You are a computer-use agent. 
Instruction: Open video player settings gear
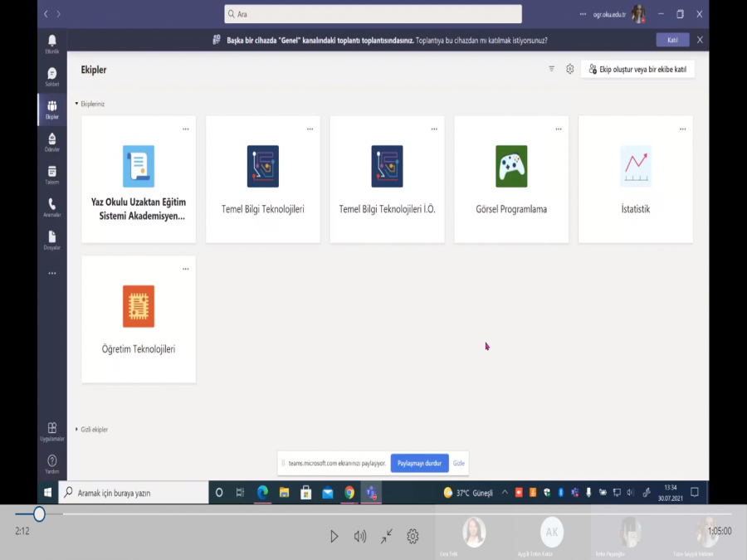[413, 537]
